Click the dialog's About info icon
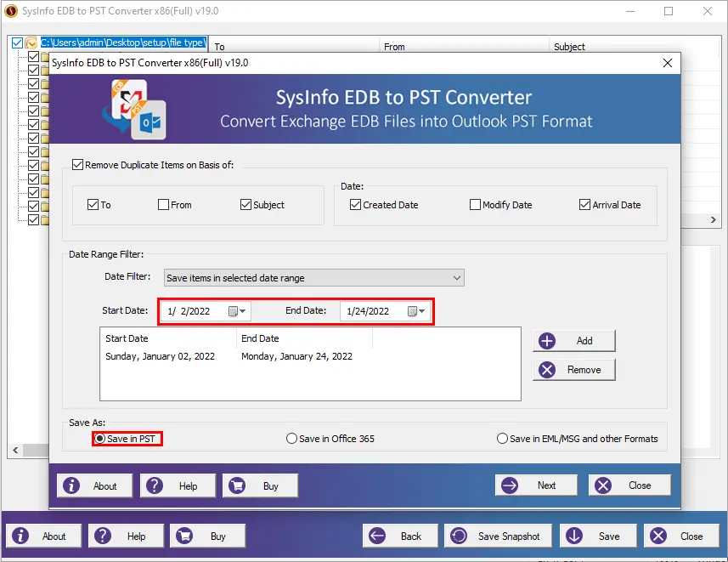 click(x=71, y=485)
